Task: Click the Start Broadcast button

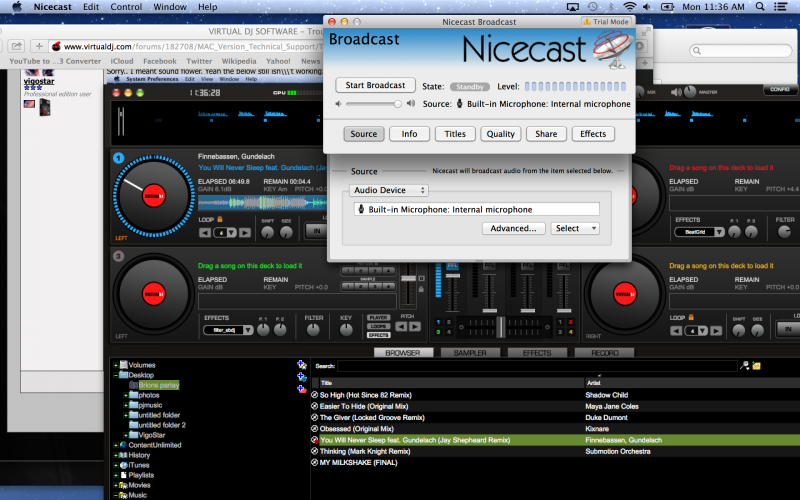Action: point(375,85)
